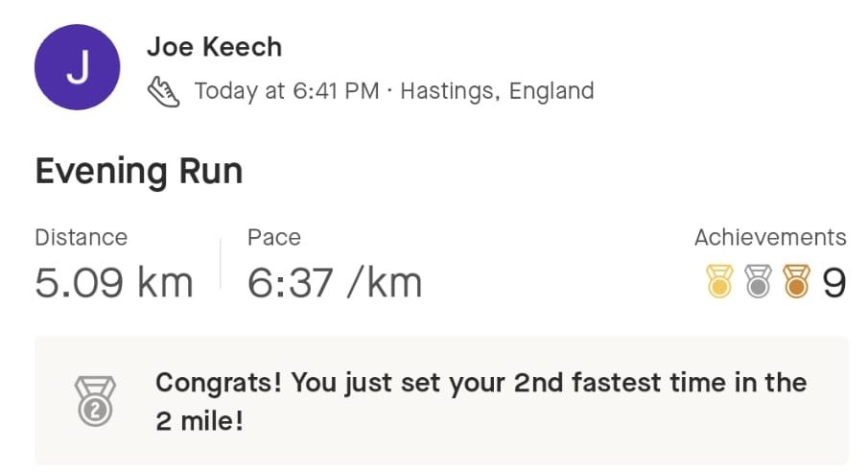Open the purple J profile avatar
Screen dimensions: 868x472
pyautogui.click(x=77, y=67)
